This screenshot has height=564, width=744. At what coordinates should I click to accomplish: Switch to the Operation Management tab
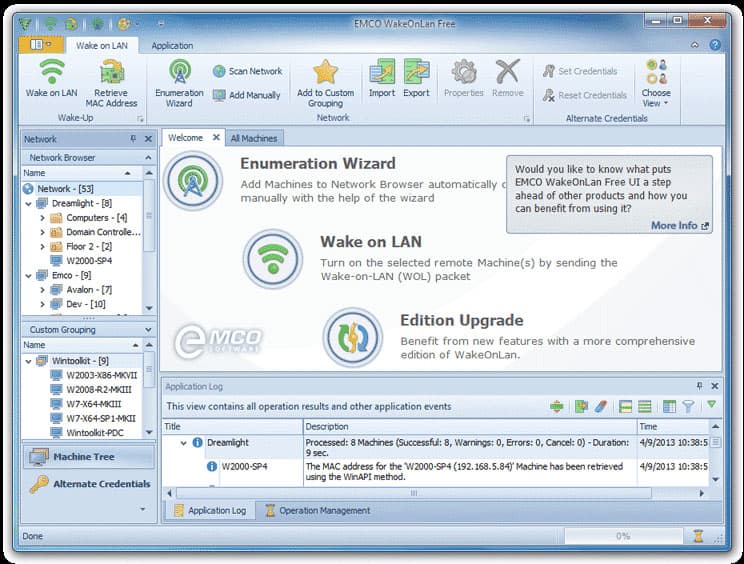click(317, 510)
